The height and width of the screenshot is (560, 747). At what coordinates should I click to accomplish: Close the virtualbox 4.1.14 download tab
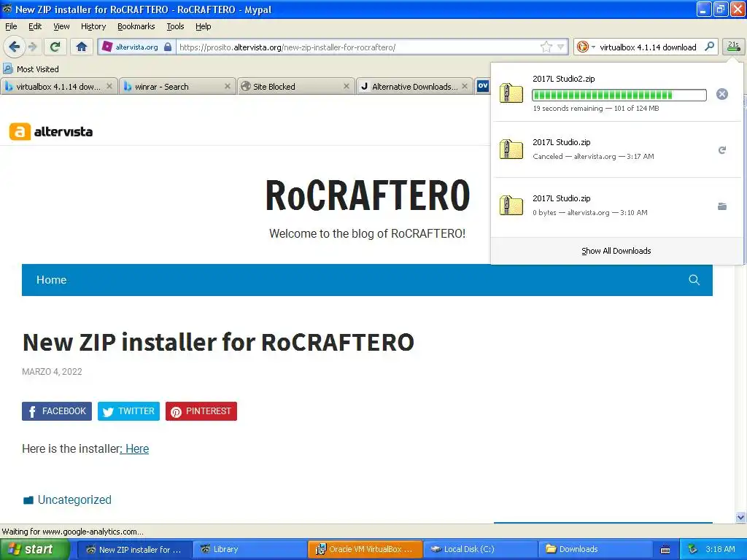(109, 86)
